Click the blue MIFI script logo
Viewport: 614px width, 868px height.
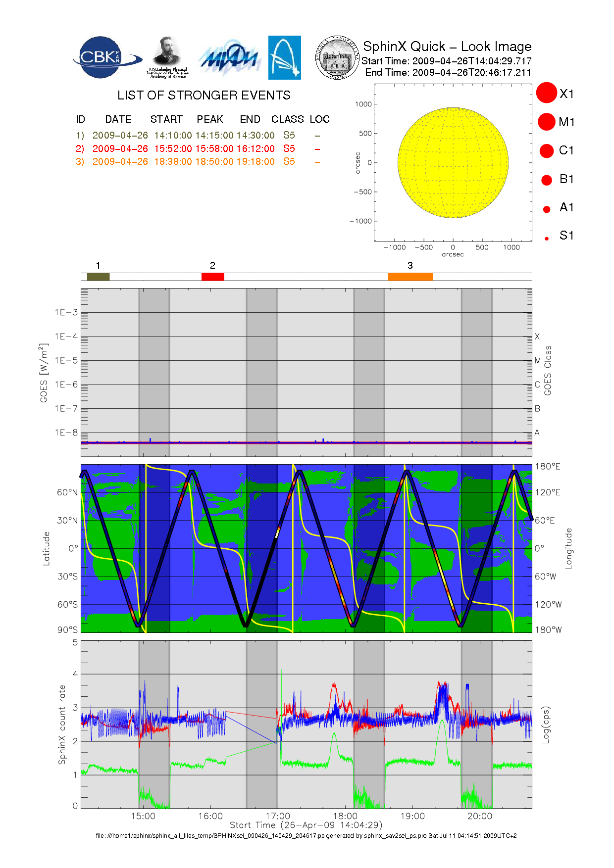click(229, 58)
